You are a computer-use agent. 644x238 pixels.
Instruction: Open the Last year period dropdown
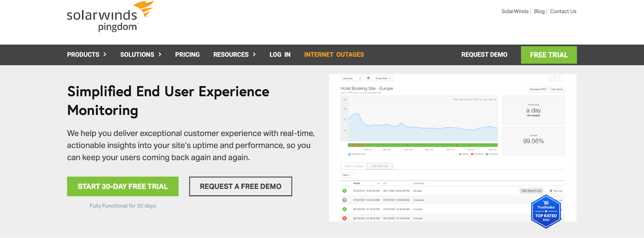[x=352, y=78]
